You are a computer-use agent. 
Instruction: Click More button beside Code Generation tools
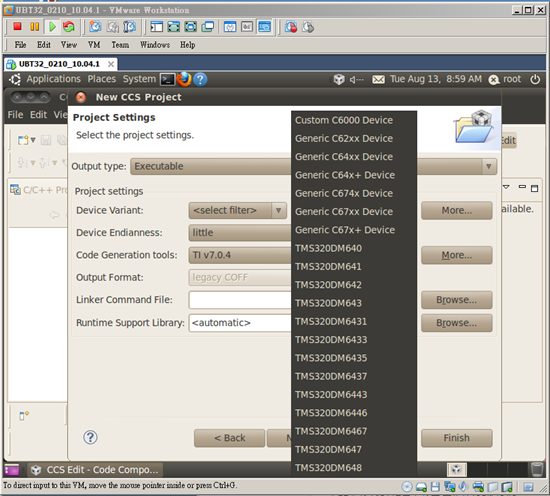coord(456,255)
